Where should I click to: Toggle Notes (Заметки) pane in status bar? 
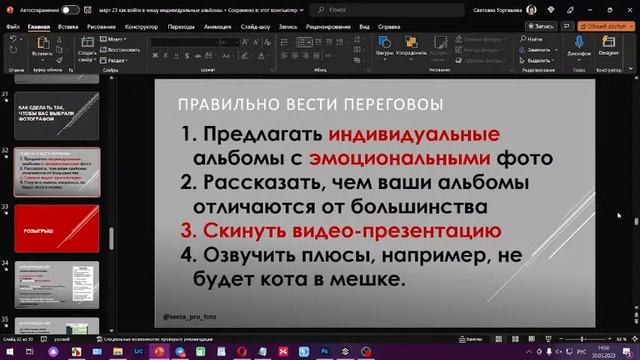[470, 339]
